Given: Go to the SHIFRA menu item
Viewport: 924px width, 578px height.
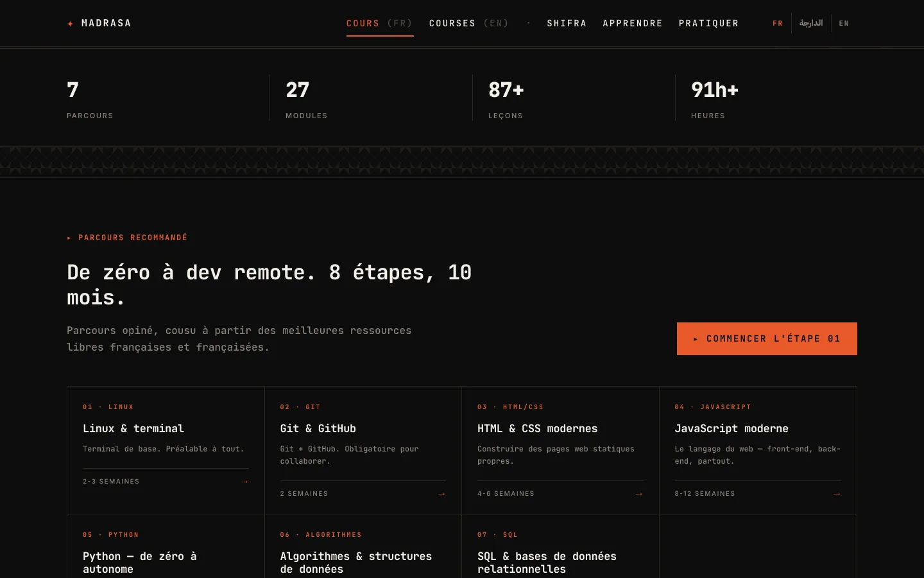Looking at the screenshot, I should point(567,23).
